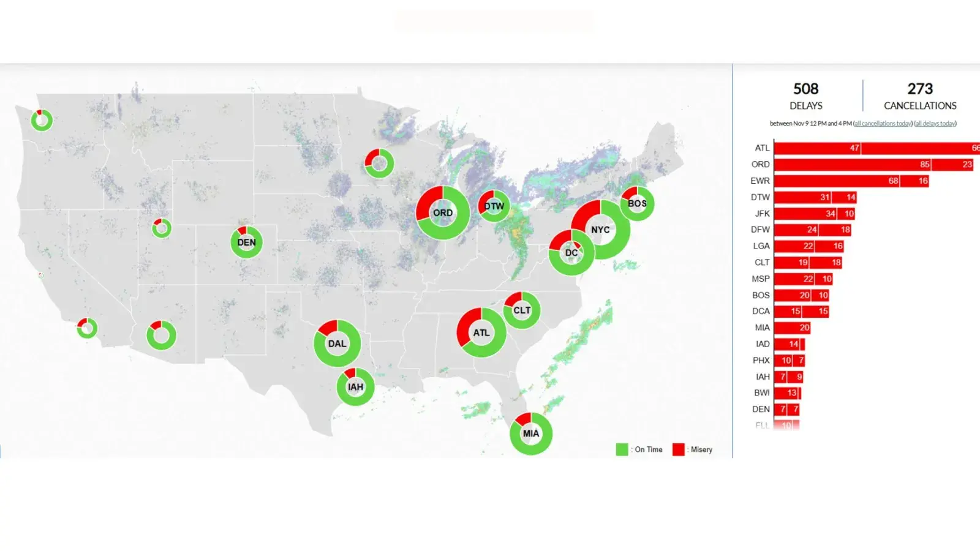This screenshot has width=980, height=551.
Task: Select the DAL donut chart in Texas
Action: (336, 343)
